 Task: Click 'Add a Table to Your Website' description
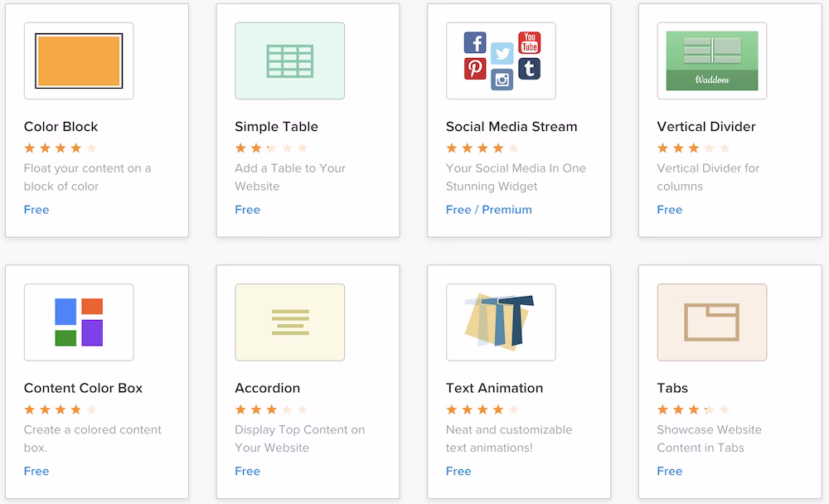[290, 177]
